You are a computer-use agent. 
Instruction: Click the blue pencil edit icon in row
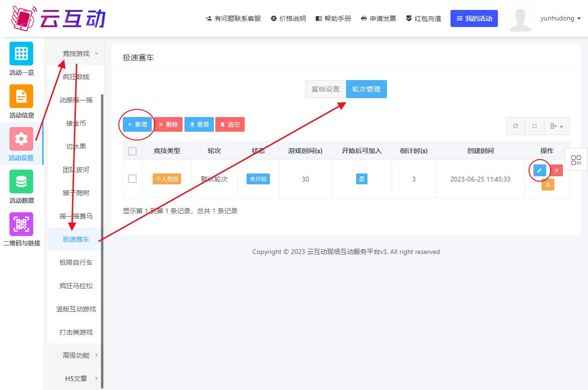point(539,170)
